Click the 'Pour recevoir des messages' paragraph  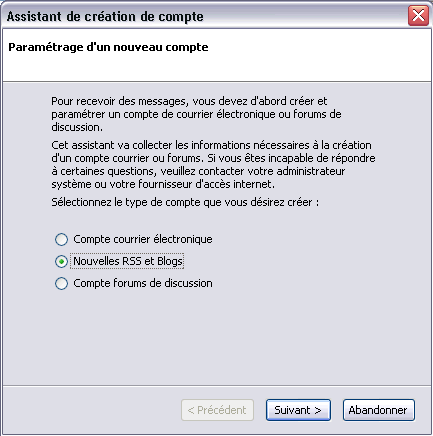point(196,114)
